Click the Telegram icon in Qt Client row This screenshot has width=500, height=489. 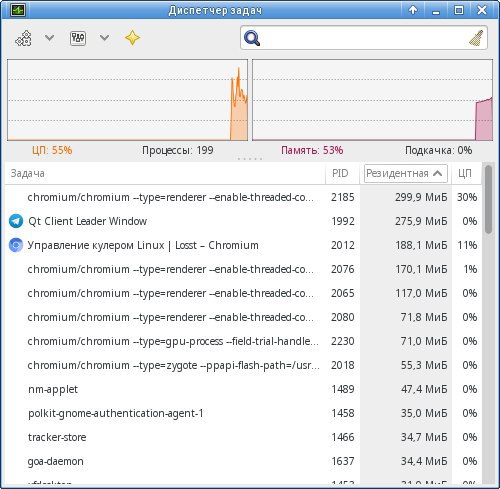click(16, 221)
